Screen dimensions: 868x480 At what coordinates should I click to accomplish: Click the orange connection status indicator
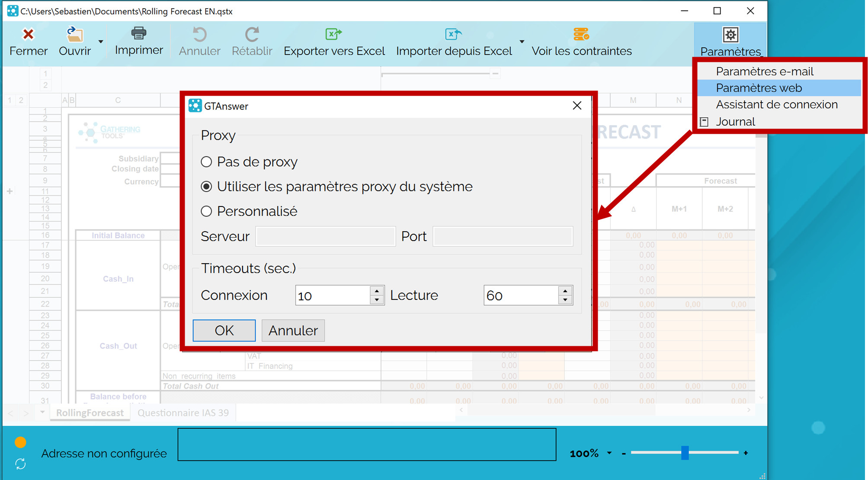20,442
